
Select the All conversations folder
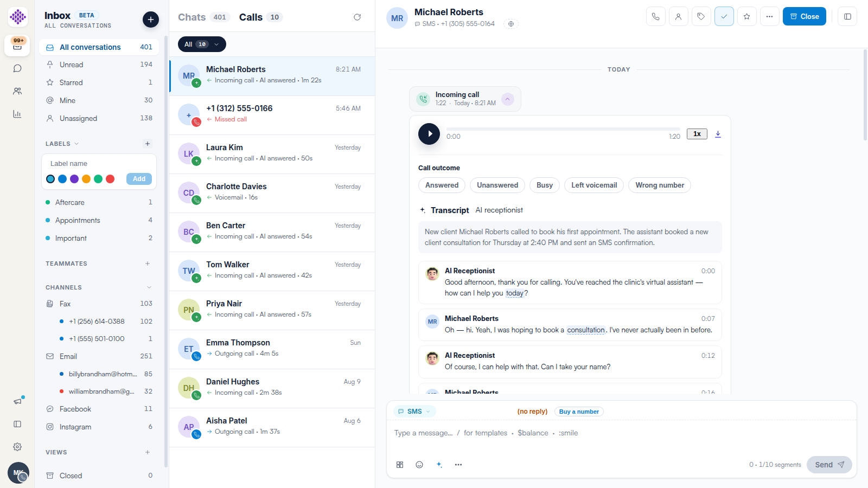click(99, 47)
